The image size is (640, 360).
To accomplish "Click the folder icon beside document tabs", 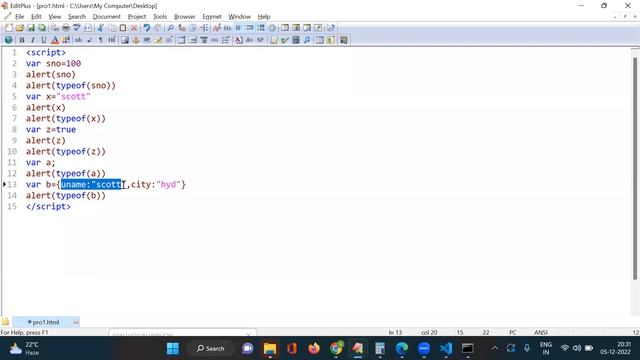I will point(5,322).
